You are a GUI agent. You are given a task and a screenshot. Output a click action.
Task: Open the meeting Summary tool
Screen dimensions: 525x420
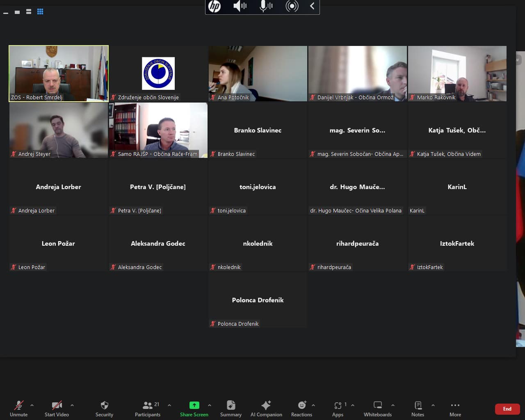[231, 406]
